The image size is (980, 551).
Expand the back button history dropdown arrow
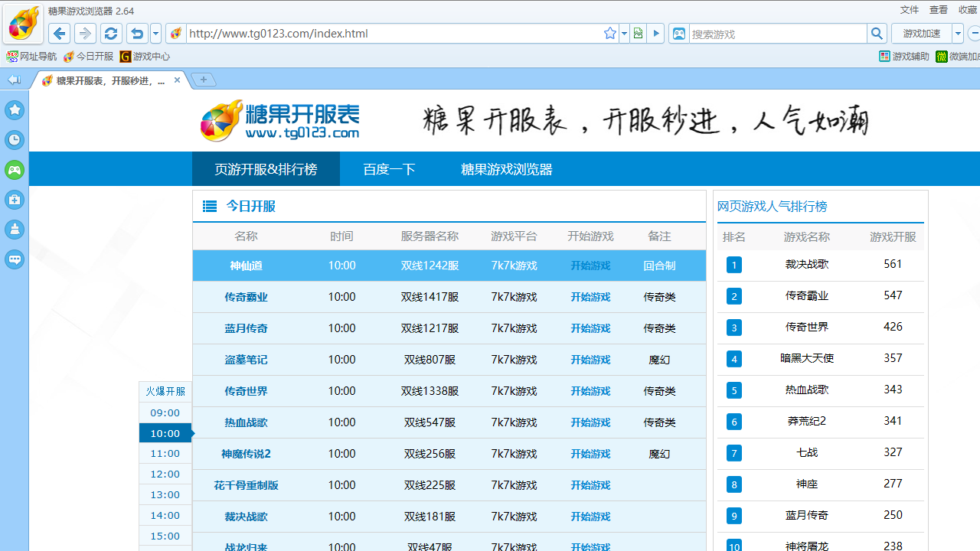pos(155,34)
